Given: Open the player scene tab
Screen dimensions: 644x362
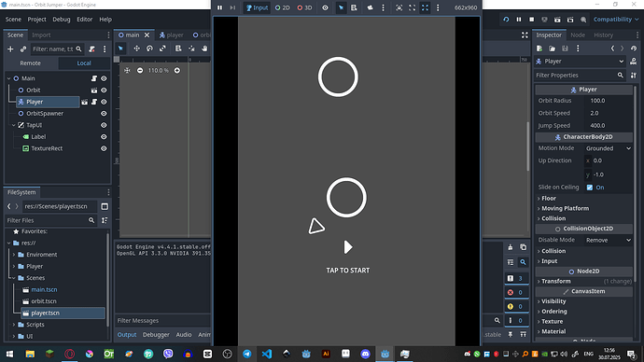Looking at the screenshot, I should [172, 35].
